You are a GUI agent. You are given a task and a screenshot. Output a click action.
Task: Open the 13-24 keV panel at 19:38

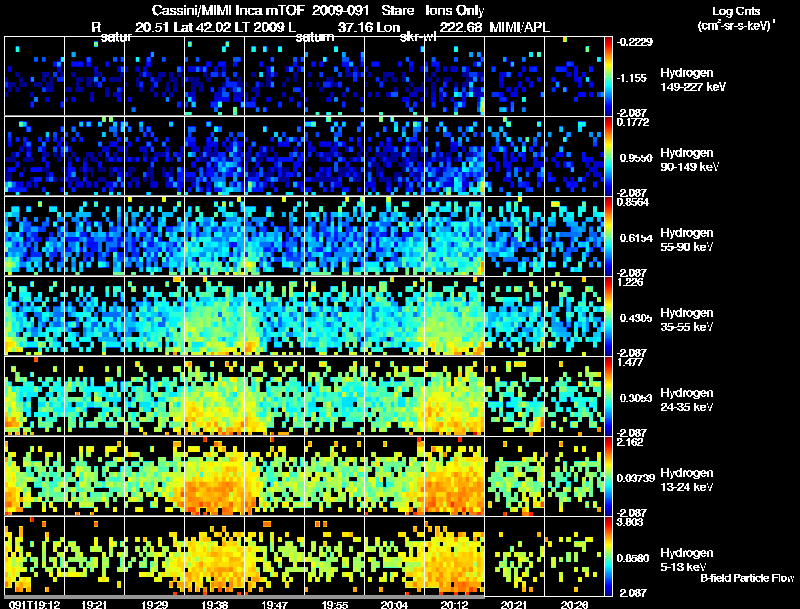coord(214,476)
